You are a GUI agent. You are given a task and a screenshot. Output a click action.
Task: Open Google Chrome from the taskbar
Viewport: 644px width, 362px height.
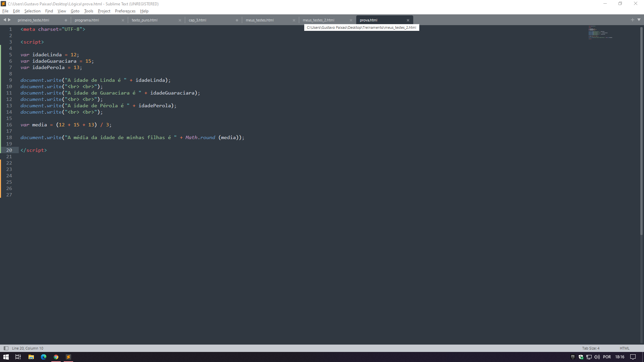(56, 357)
